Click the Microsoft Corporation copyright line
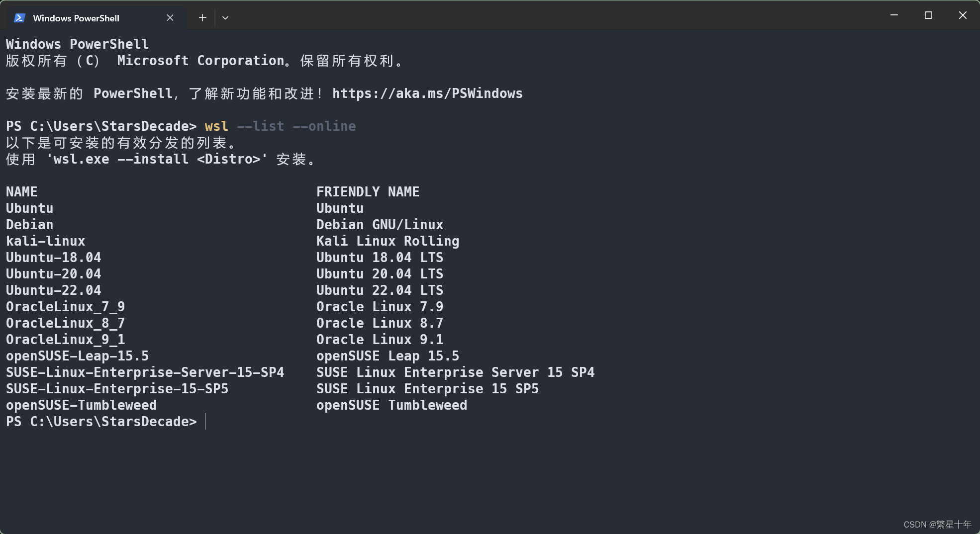980x534 pixels. click(x=204, y=61)
